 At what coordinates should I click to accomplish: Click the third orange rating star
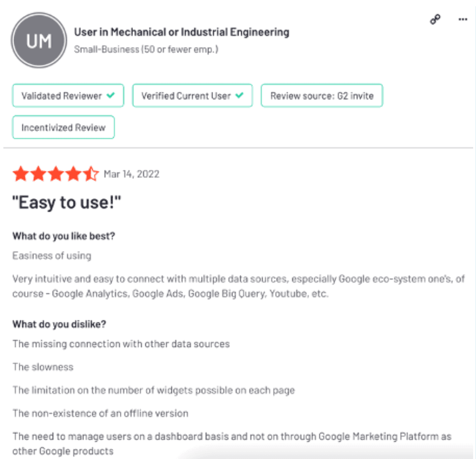point(56,174)
